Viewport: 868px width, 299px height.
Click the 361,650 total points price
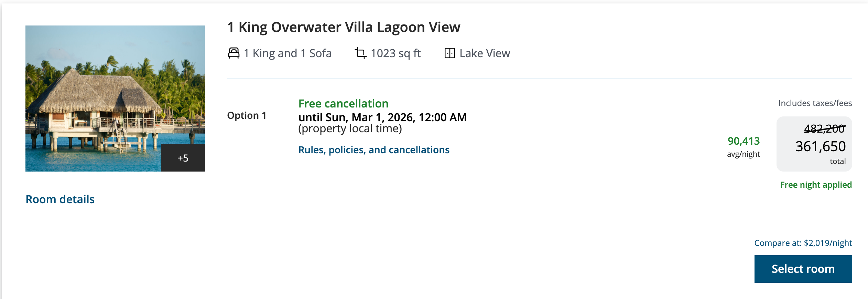pyautogui.click(x=820, y=146)
